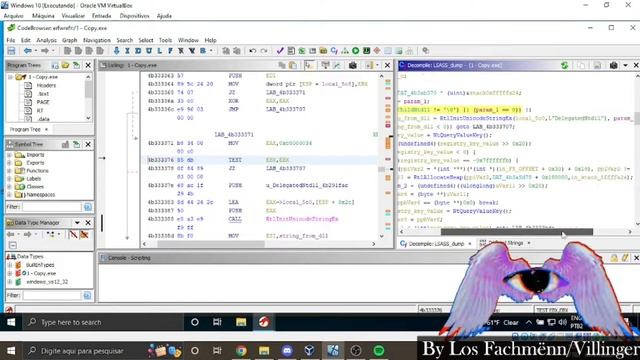
Task: Expand BuiltInTypes in Data Types tree
Action: click(x=10, y=265)
